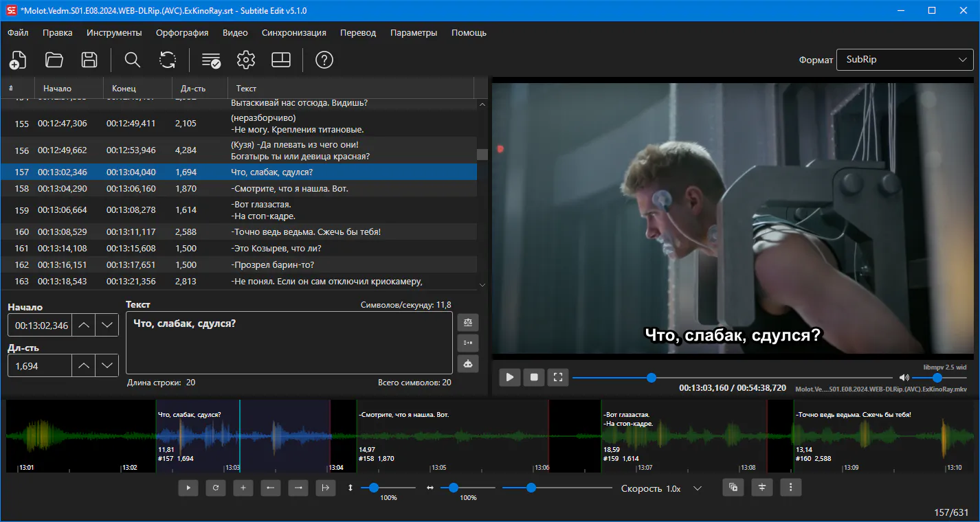Viewport: 980px width, 522px height.
Task: Select subtitle row 158 'Смотрите, что я нашла'
Action: 238,188
